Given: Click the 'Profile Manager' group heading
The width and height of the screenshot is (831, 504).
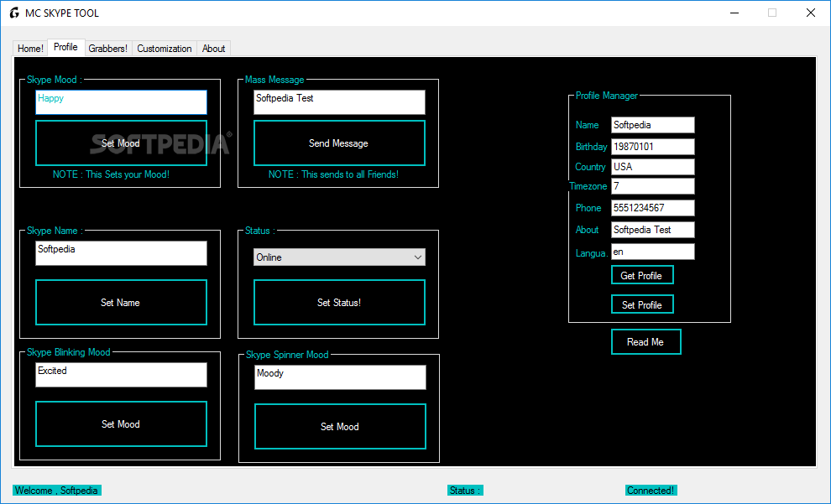Looking at the screenshot, I should tap(607, 96).
